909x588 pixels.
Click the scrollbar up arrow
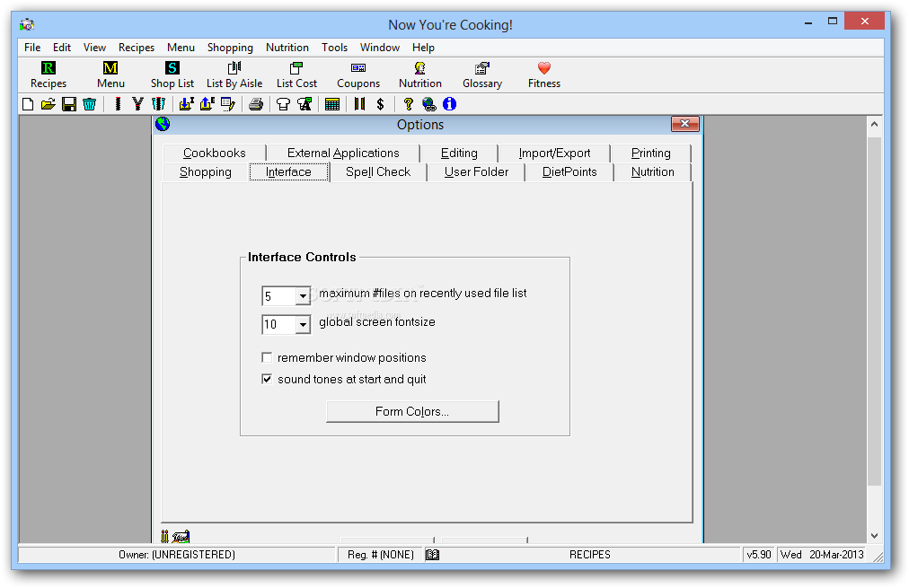click(874, 124)
